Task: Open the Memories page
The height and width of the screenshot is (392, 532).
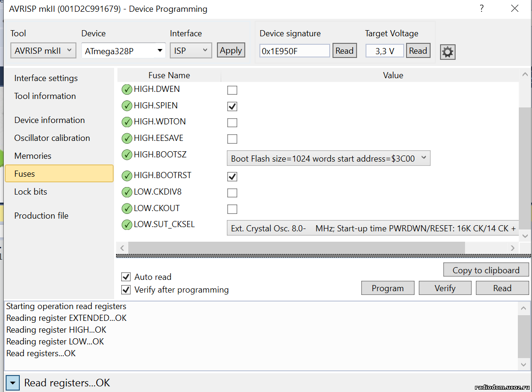Action: (33, 156)
